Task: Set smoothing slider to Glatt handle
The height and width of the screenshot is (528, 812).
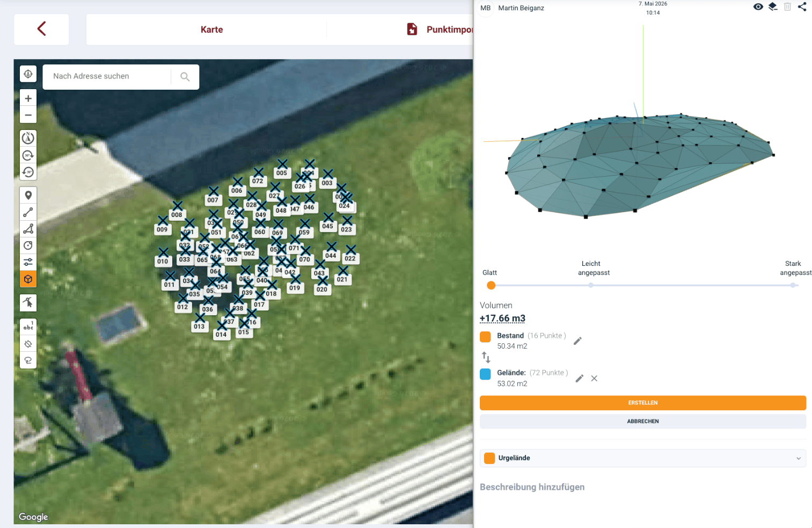Action: click(491, 285)
